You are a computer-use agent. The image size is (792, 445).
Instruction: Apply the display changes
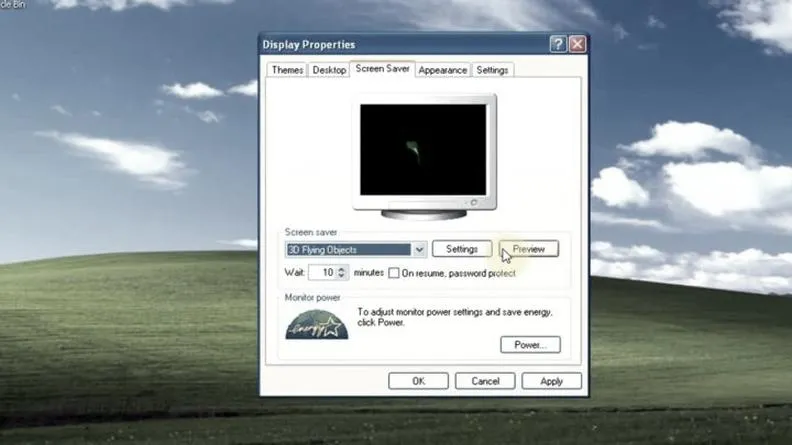click(552, 381)
